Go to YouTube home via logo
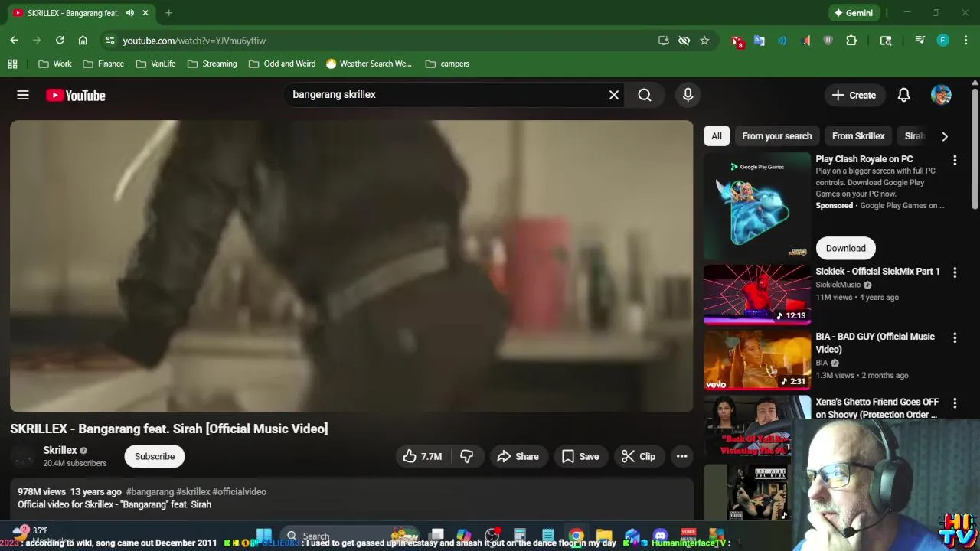This screenshot has height=551, width=980. pos(75,95)
